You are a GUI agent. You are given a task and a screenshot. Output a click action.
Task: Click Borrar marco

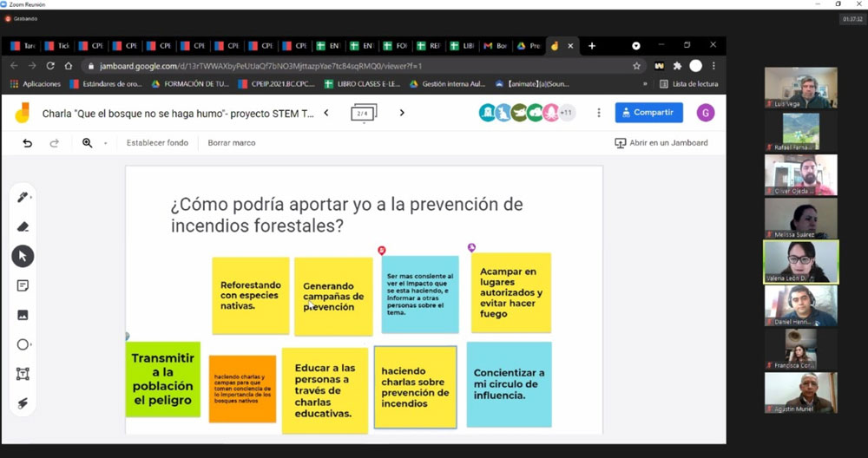click(x=232, y=143)
